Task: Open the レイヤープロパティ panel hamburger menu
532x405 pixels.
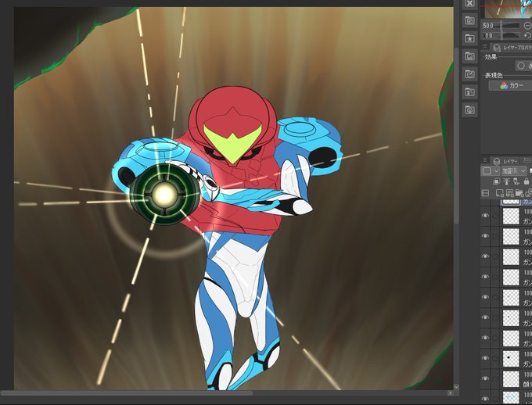Action: [x=485, y=46]
